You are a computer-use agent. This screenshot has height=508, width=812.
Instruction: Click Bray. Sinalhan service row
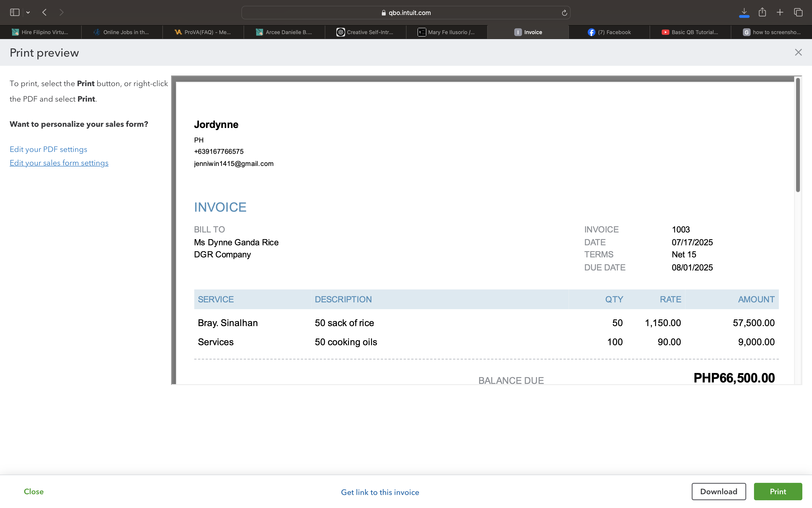[228, 323]
